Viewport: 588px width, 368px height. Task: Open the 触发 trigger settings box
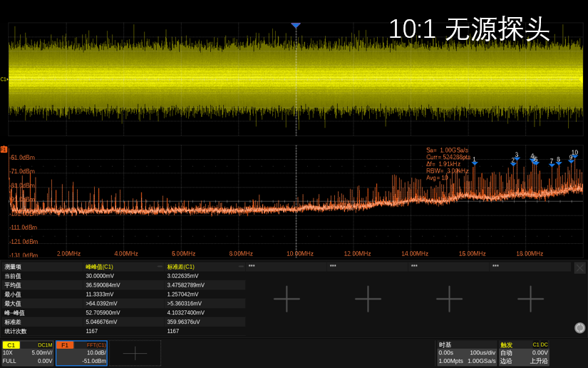tap(524, 353)
